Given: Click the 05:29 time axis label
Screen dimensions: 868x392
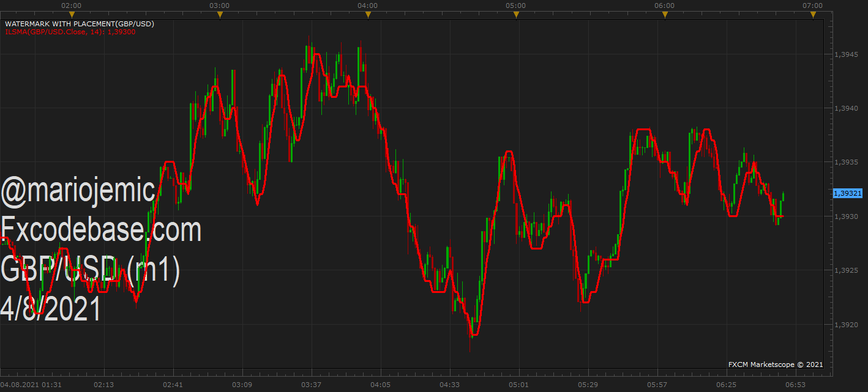Looking at the screenshot, I should [x=588, y=385].
